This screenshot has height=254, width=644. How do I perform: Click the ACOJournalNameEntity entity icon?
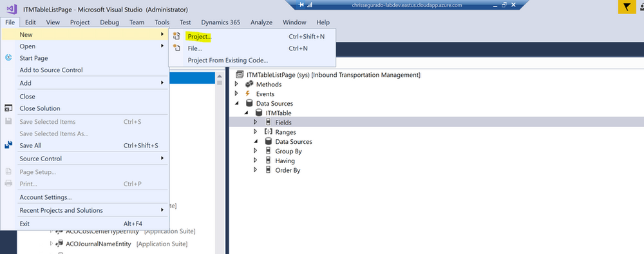point(59,244)
